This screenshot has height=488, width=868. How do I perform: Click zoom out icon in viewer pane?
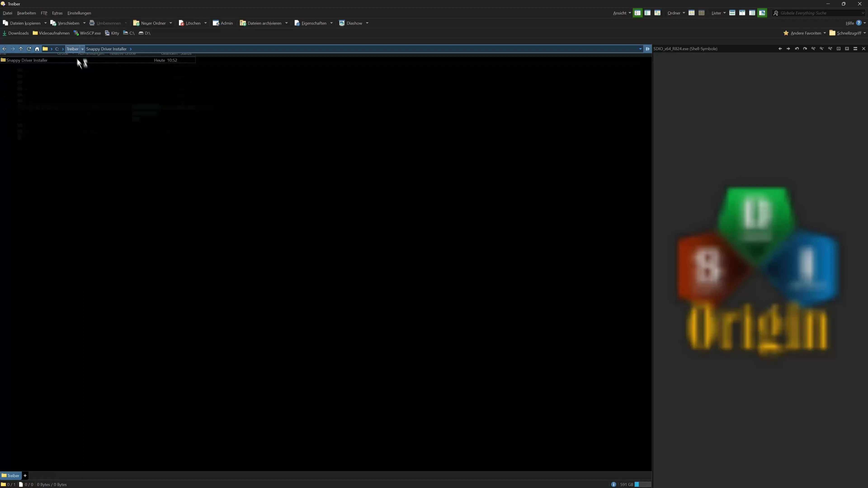(821, 49)
